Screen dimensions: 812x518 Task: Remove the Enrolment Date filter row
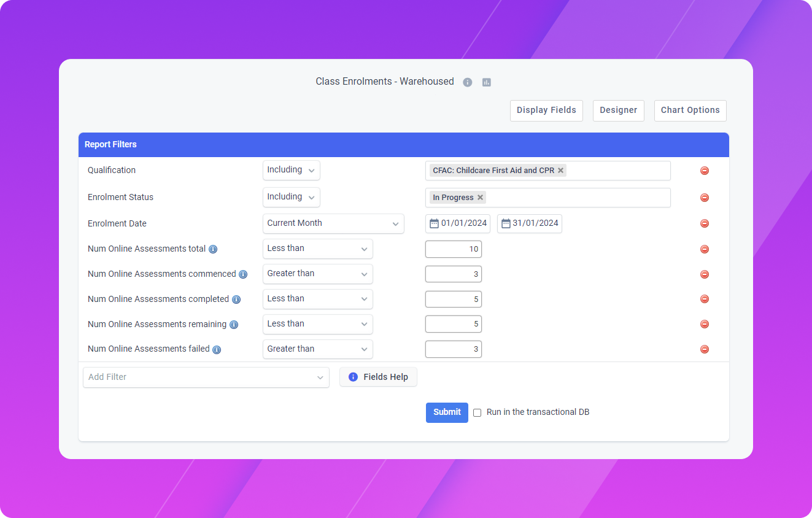704,223
